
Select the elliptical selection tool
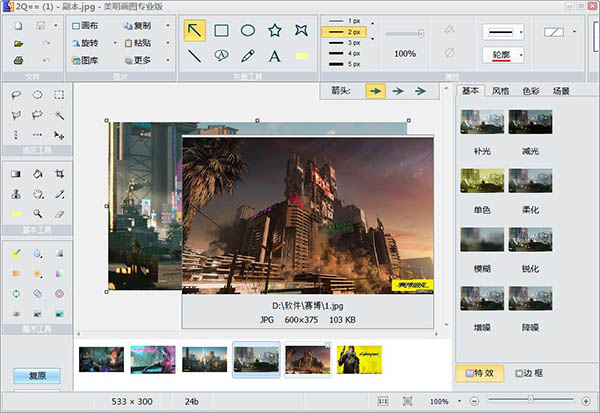click(38, 95)
